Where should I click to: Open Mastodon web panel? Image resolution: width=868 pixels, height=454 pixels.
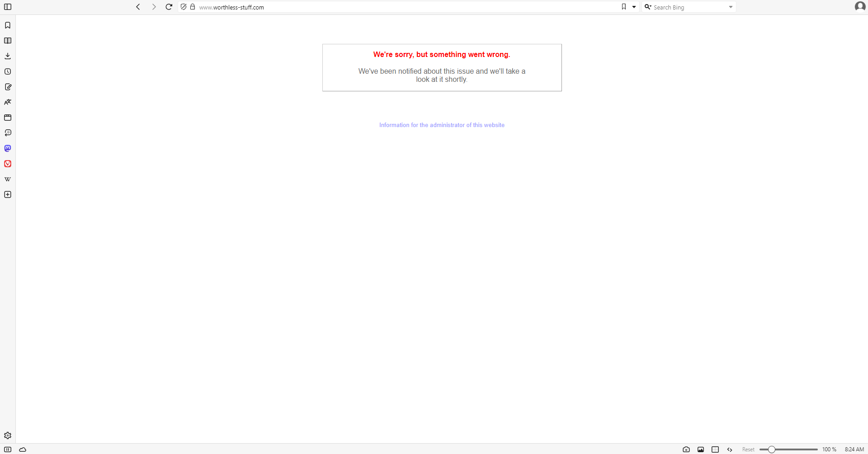[8, 148]
